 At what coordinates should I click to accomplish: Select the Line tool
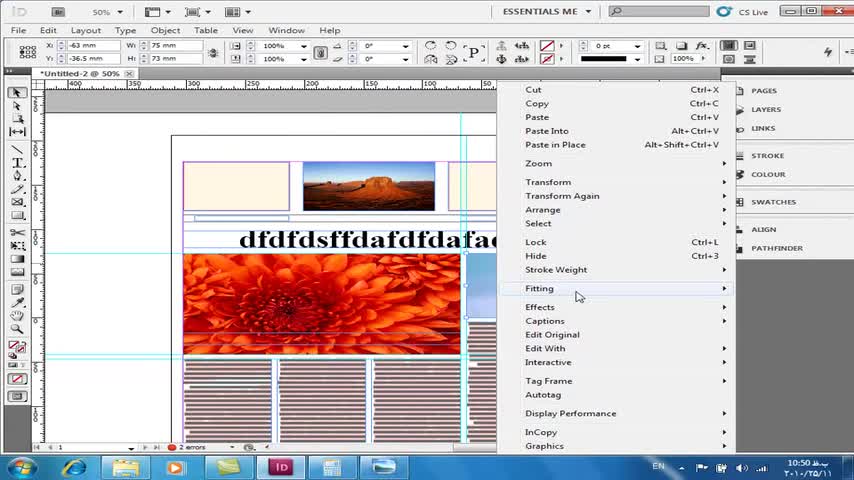pos(16,150)
